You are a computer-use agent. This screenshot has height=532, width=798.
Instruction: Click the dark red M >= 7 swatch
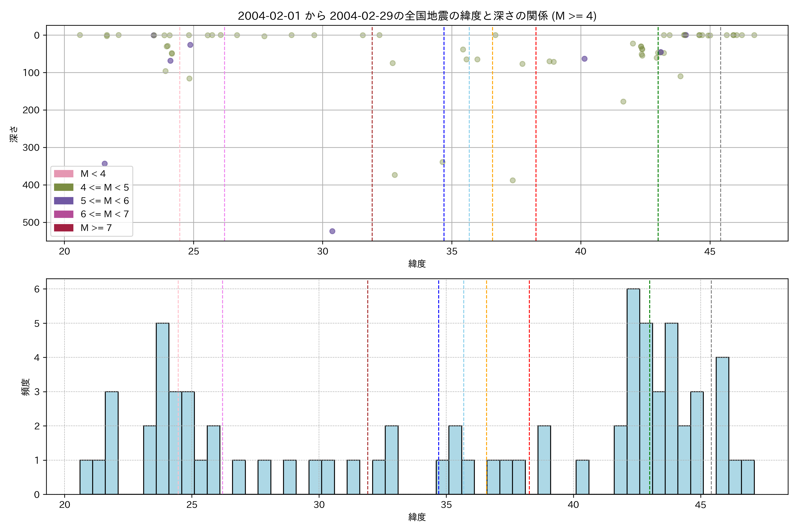tap(63, 228)
